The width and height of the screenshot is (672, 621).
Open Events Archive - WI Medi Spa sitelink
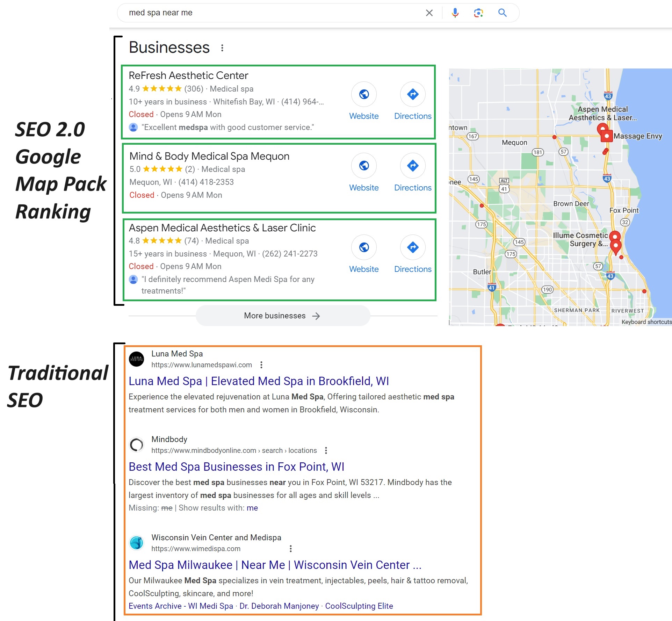[x=181, y=606]
